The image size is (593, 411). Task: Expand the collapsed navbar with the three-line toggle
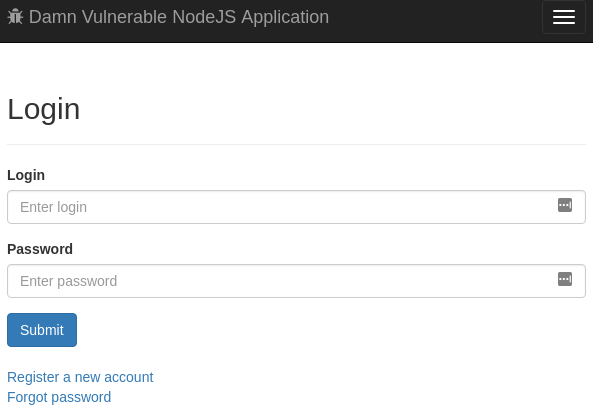point(564,17)
